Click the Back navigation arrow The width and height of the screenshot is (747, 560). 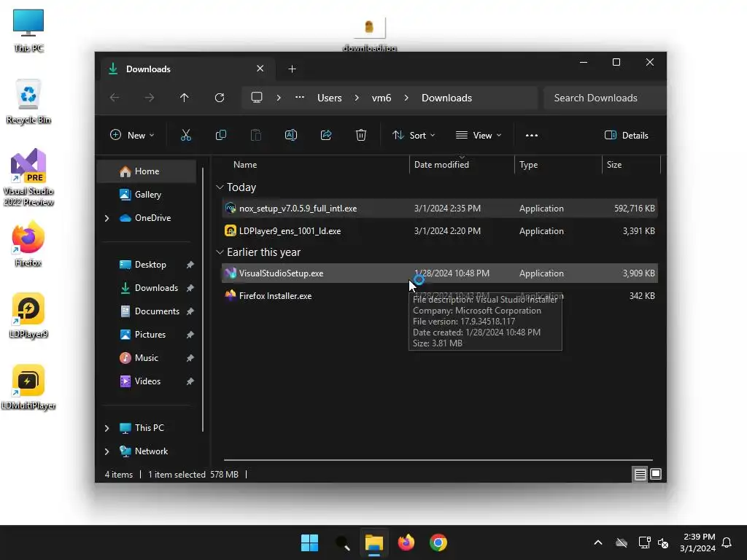115,98
